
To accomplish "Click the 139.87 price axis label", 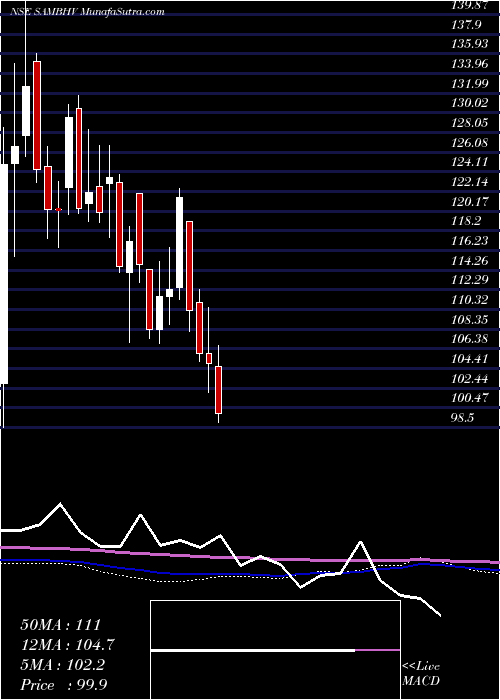I will point(470,5).
